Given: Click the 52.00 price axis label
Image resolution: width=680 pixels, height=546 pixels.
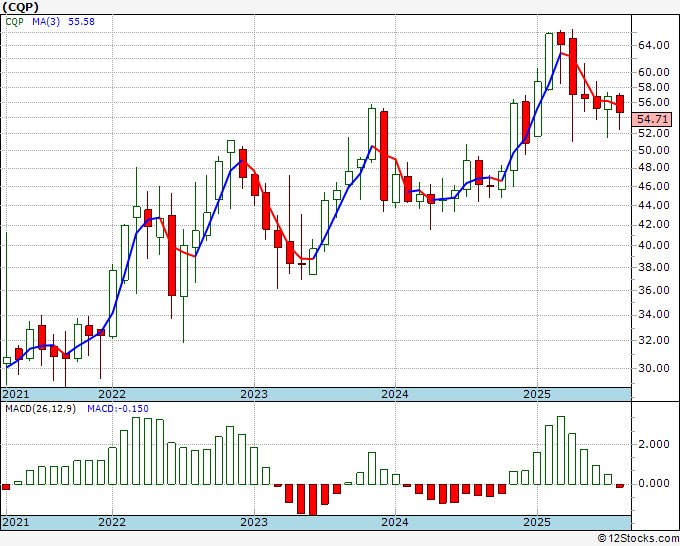Looking at the screenshot, I should click(x=653, y=133).
